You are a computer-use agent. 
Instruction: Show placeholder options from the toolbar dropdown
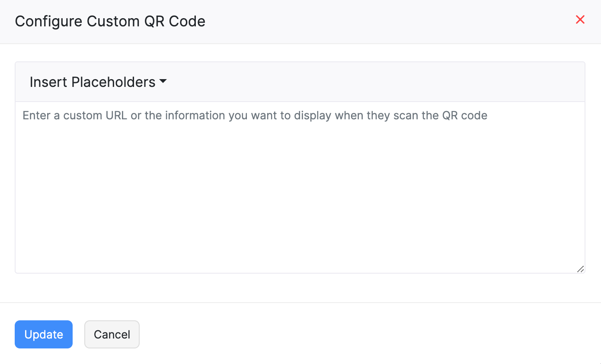(x=98, y=82)
